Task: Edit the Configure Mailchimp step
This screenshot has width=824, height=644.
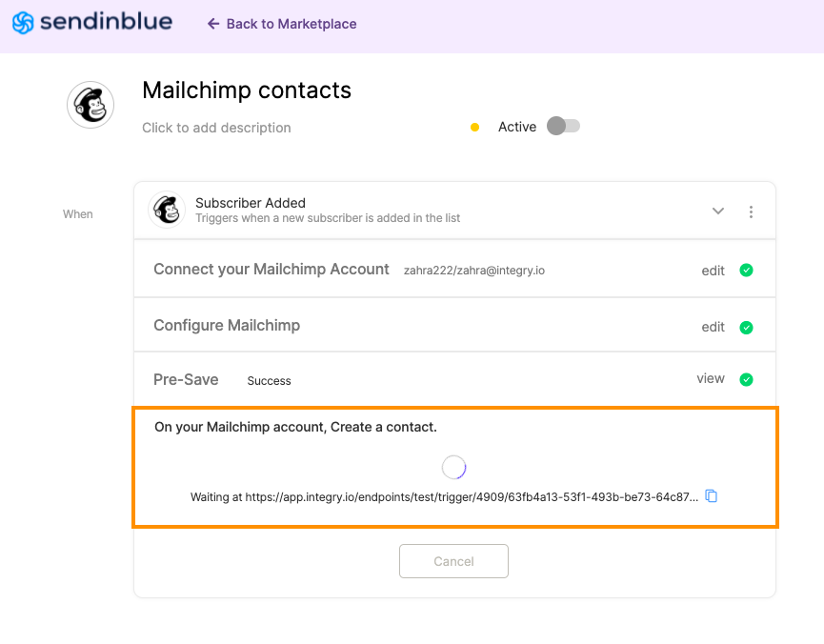Action: pos(713,327)
